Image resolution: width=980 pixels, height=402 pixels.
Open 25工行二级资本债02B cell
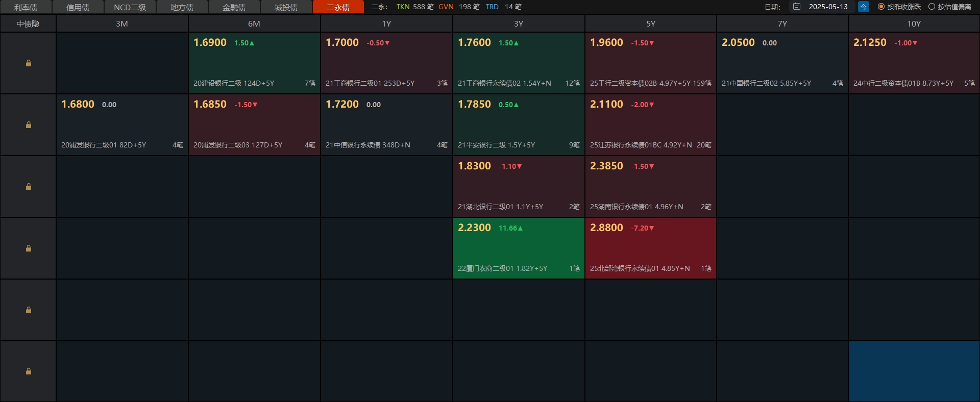[651, 63]
